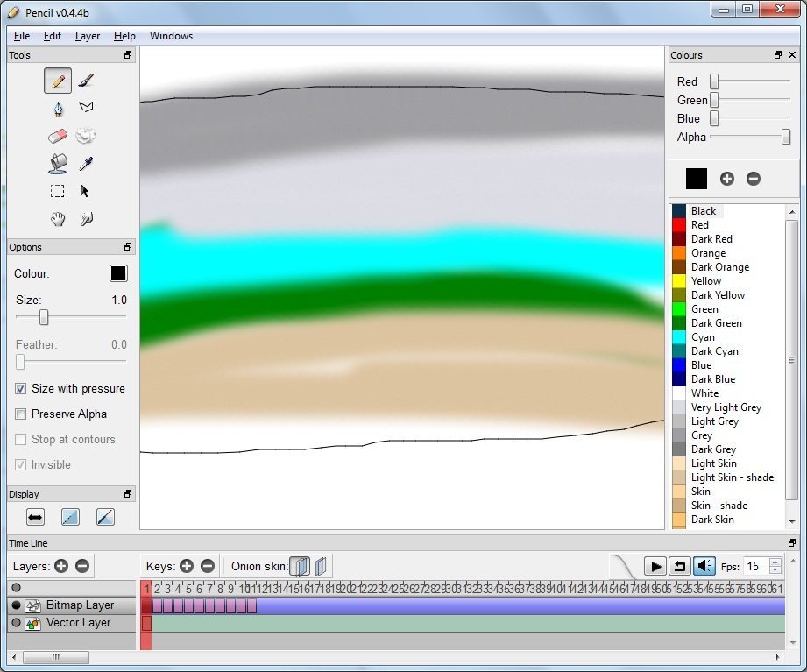Select the Eraser tool
The height and width of the screenshot is (672, 807).
tap(58, 137)
